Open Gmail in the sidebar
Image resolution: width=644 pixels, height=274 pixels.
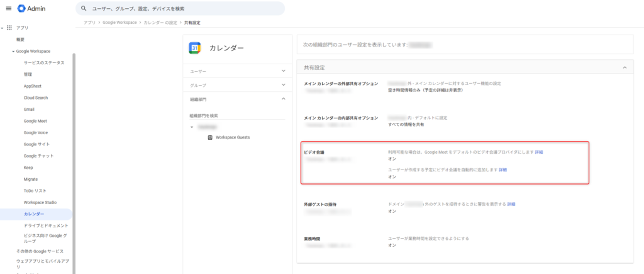29,109
